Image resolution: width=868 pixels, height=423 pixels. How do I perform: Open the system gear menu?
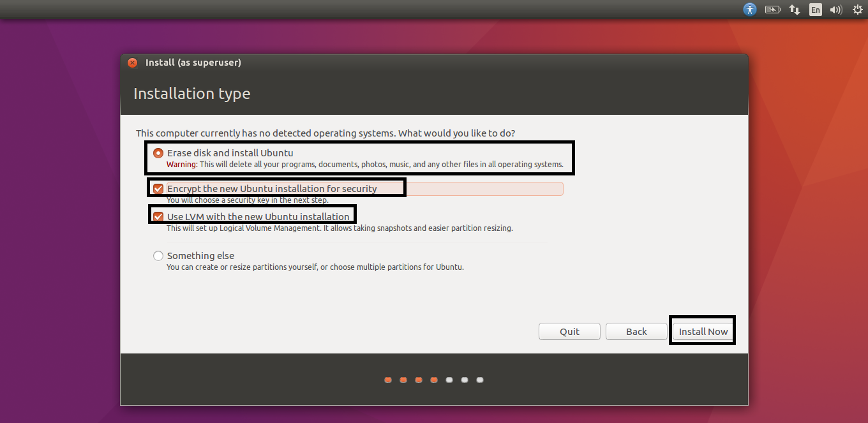point(857,10)
